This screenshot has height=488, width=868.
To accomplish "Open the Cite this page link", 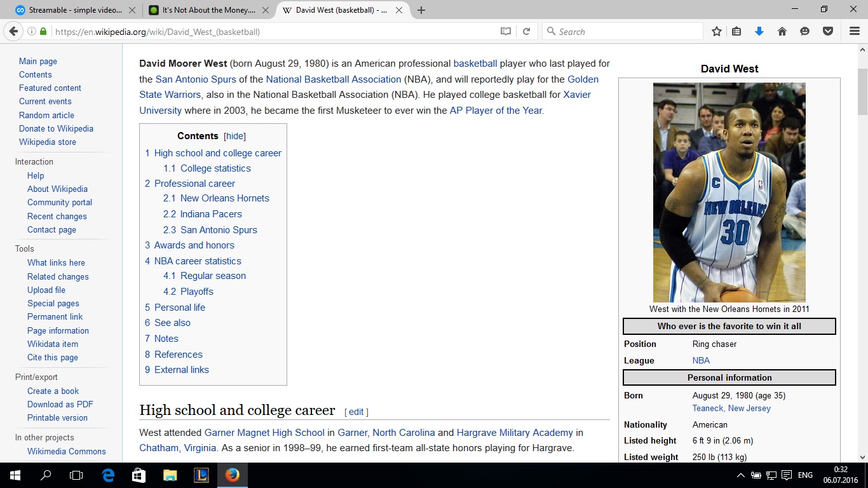I will 53,357.
